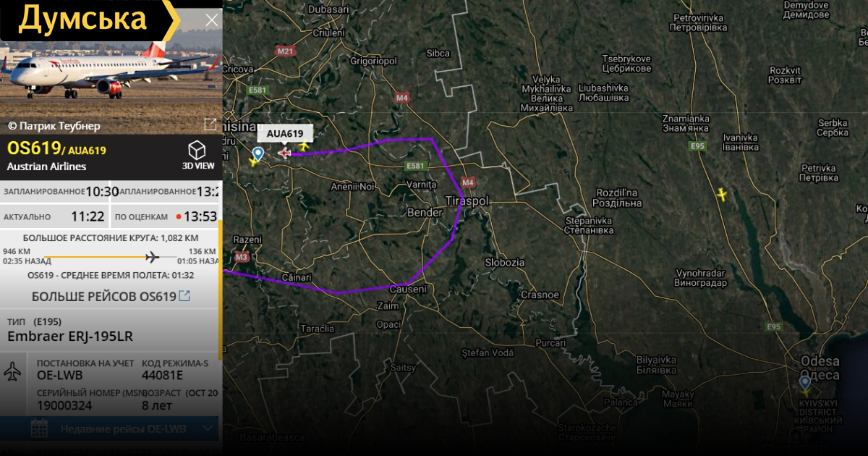Select the red AUA619 aircraft on map
Screen dimensions: 868x456
click(x=284, y=153)
